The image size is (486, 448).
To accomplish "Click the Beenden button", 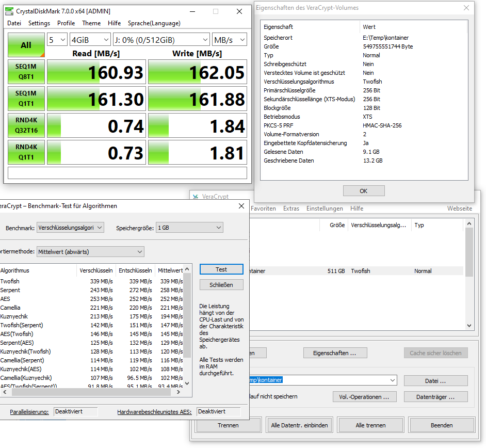I will pos(442,425).
